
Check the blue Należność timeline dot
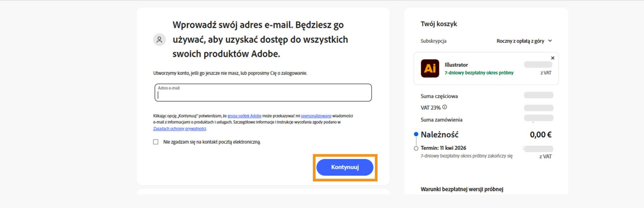[416, 134]
